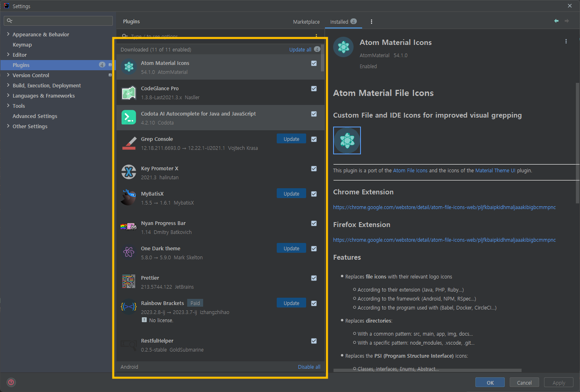Image resolution: width=580 pixels, height=392 pixels.
Task: Click the OK button
Action: coord(490,383)
